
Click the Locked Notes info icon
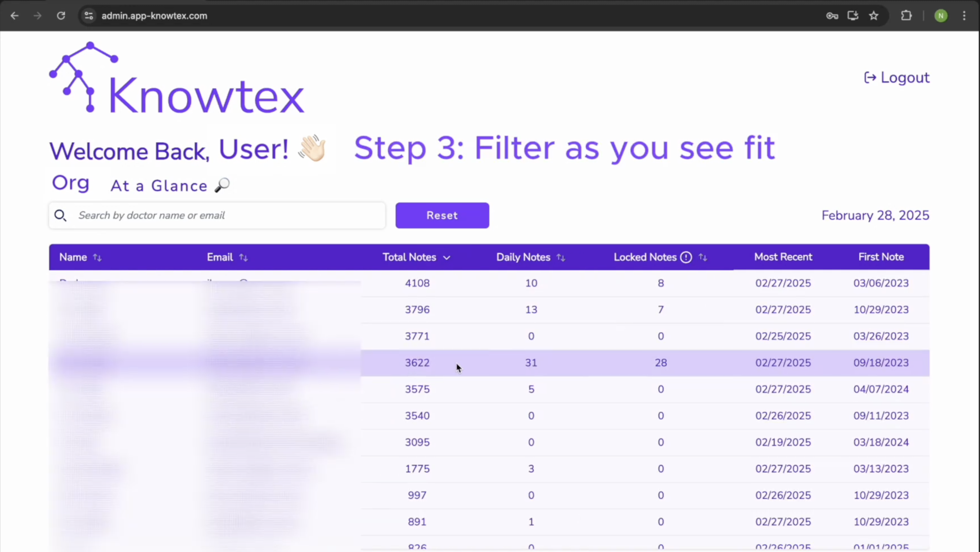coord(686,258)
